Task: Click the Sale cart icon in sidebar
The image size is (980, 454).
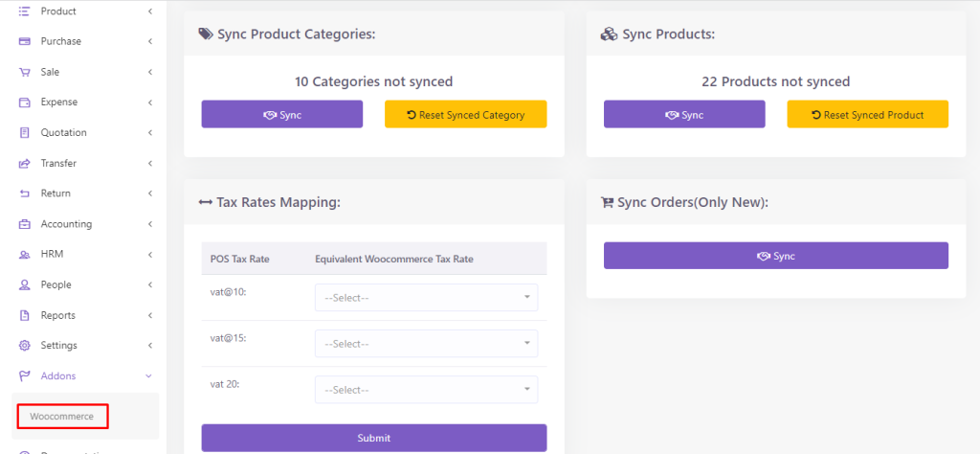Action: click(25, 72)
